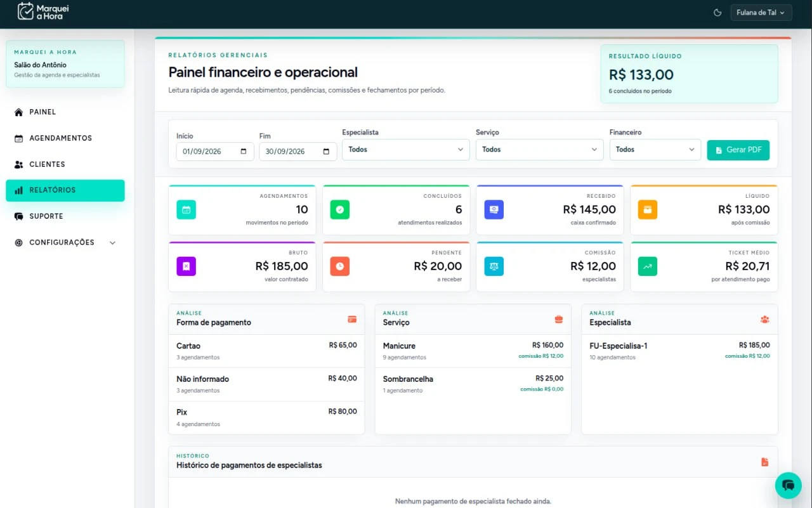Click the Resultado Líquido R$ 133,00 card
This screenshot has width=812, height=508.
(689, 74)
